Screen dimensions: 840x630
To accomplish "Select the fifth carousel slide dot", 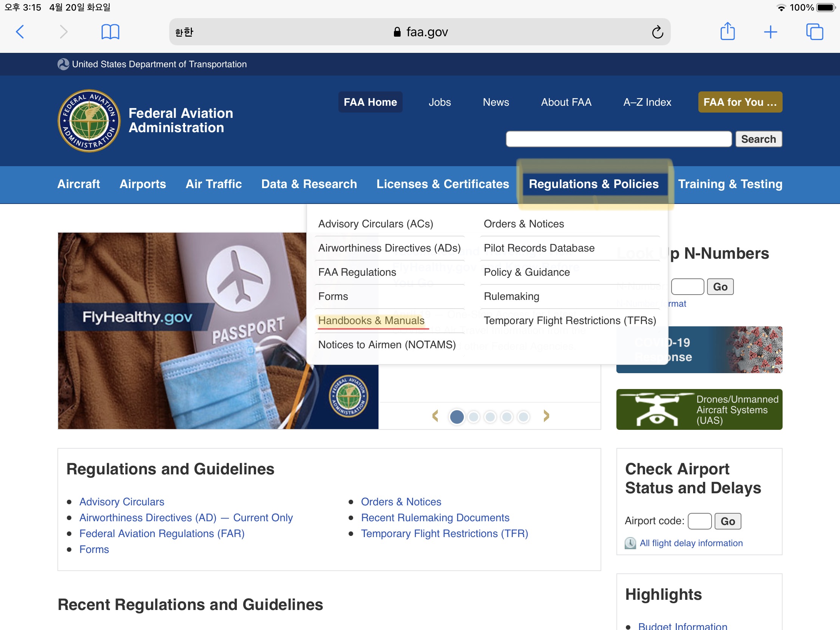I will point(523,417).
